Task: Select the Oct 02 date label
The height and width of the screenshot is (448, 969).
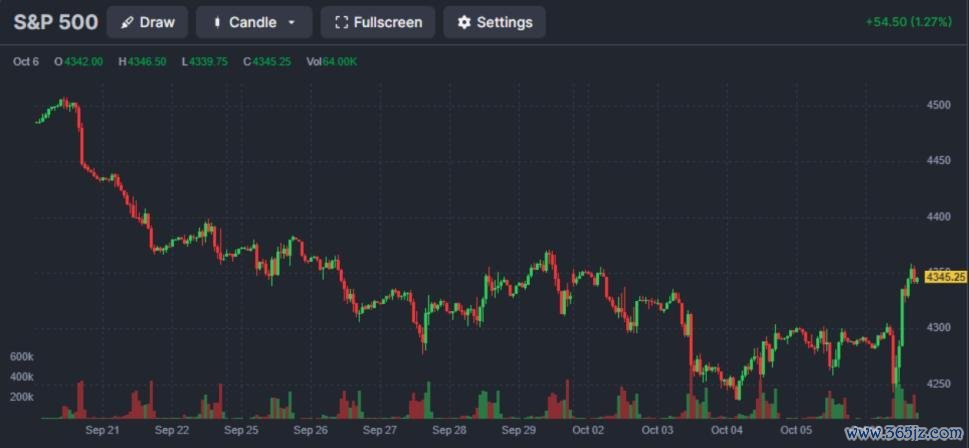Action: 588,430
